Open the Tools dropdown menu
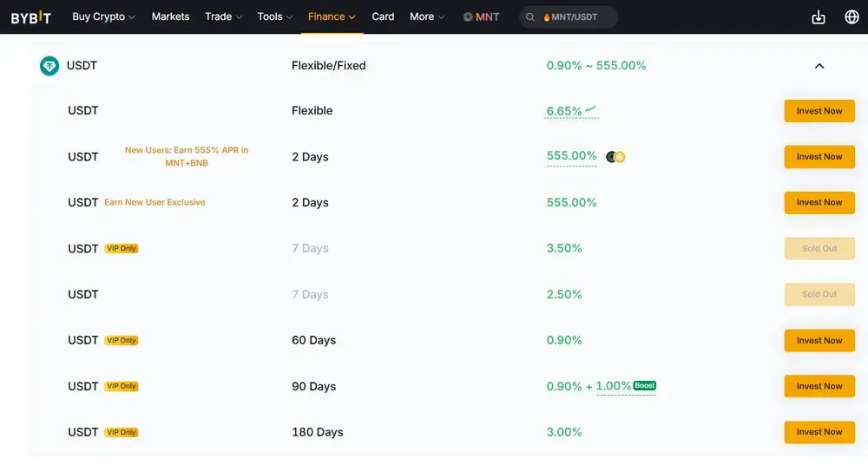868x465 pixels. (x=275, y=16)
